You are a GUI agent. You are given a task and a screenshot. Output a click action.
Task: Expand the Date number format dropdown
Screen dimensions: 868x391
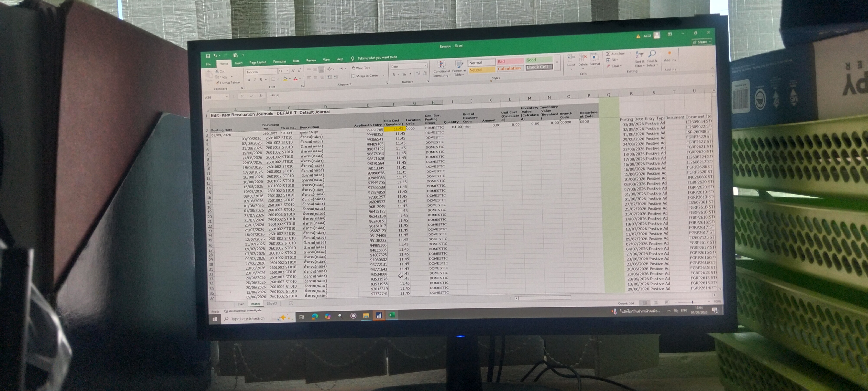(x=425, y=65)
